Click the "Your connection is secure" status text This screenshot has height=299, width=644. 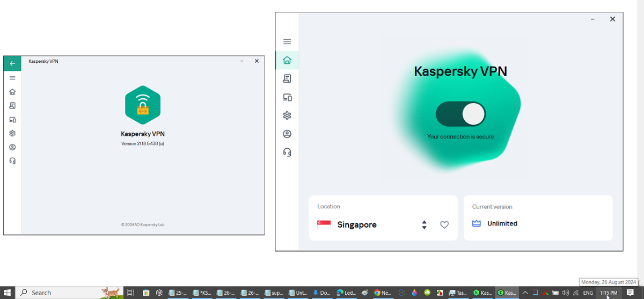(460, 137)
